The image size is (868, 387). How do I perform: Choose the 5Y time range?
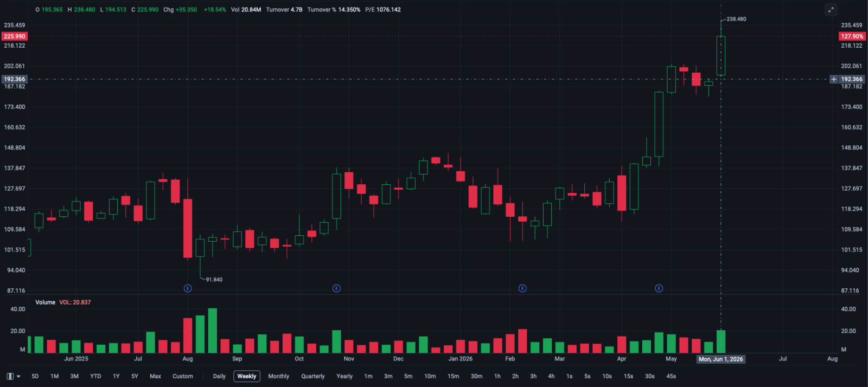(x=135, y=376)
